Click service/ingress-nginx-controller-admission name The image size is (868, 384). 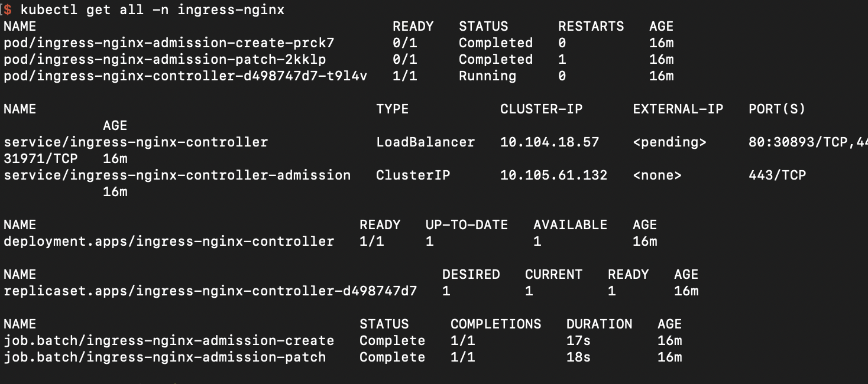(177, 175)
